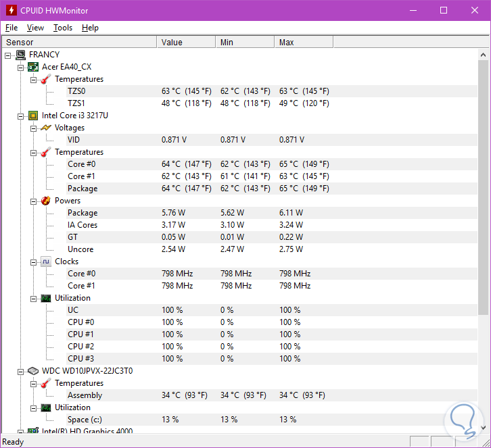This screenshot has width=491, height=448.
Task: Click the Acer Temperatures thermometer icon
Action: 46,79
